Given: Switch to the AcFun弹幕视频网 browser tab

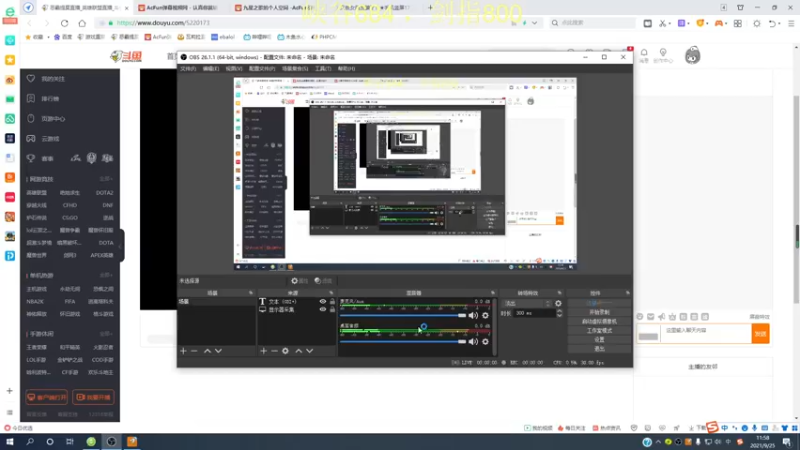Looking at the screenshot, I should (x=181, y=8).
